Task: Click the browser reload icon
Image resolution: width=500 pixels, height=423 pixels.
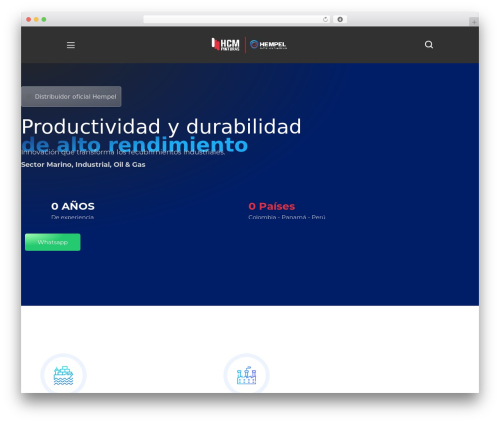Action: pyautogui.click(x=325, y=20)
